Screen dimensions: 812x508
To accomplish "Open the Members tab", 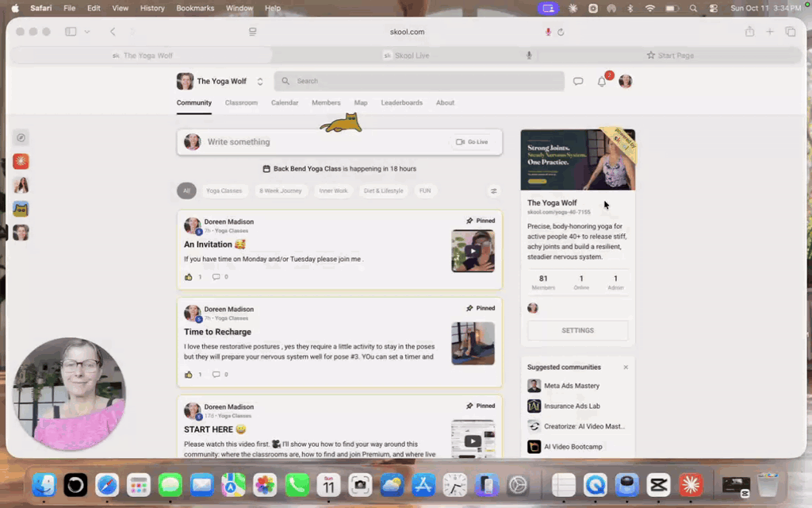I will click(x=326, y=102).
